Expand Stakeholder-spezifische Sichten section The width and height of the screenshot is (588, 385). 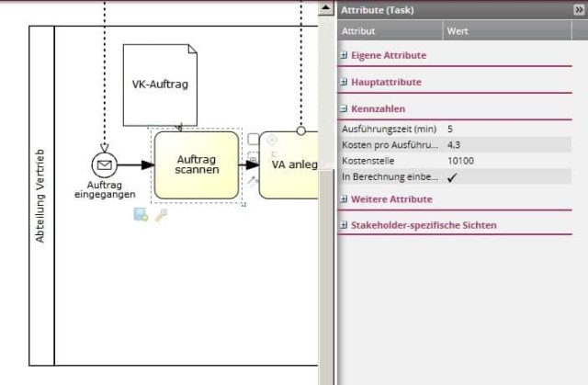pos(345,225)
